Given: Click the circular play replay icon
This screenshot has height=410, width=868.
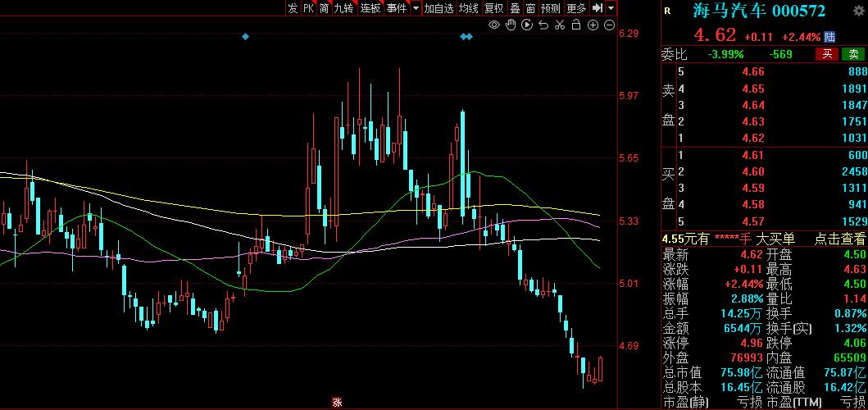Looking at the screenshot, I should point(527,25).
